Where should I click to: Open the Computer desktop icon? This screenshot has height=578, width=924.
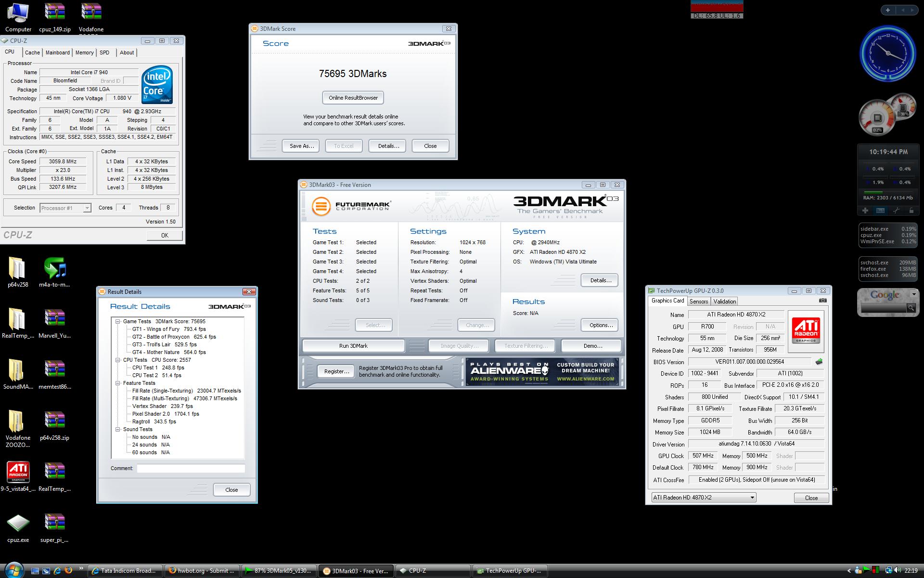pos(18,17)
